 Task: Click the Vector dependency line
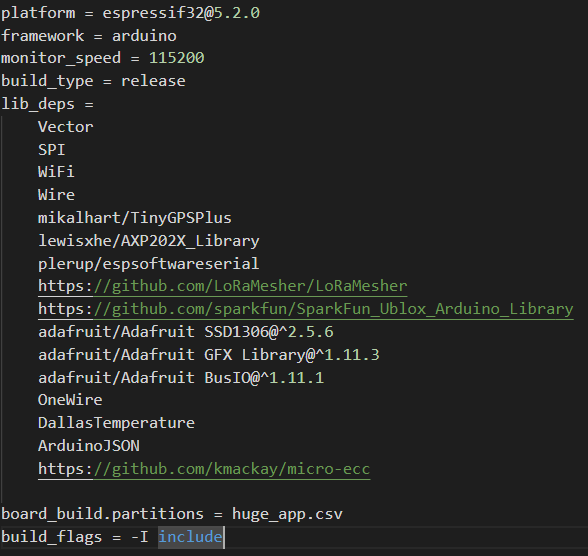pyautogui.click(x=66, y=127)
